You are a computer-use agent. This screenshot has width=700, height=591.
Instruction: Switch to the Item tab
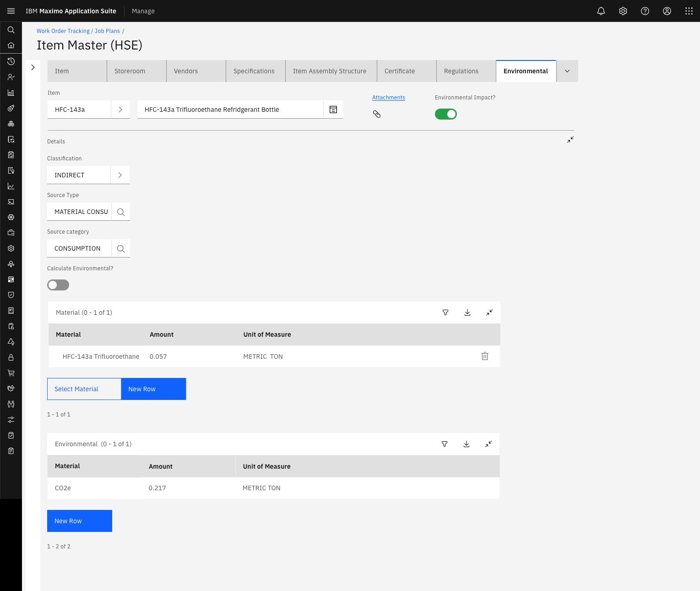point(77,71)
